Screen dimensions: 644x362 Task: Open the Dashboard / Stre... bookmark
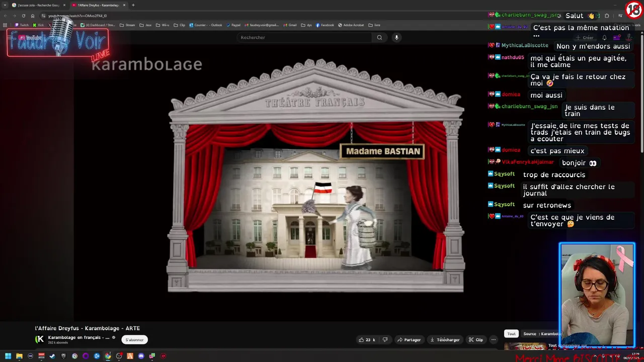coord(98,25)
